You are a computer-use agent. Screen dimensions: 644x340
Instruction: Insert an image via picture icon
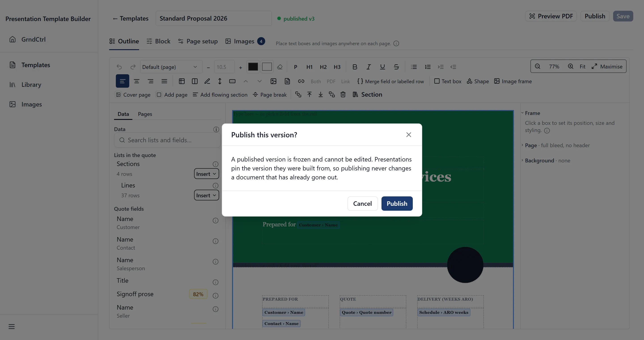[273, 81]
